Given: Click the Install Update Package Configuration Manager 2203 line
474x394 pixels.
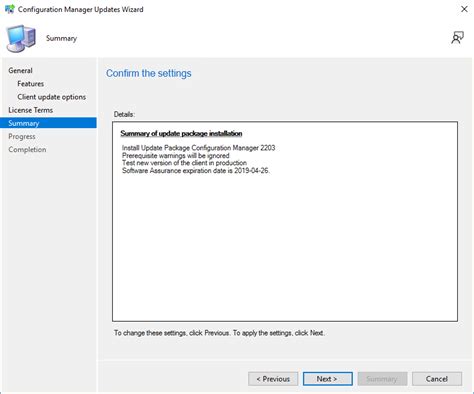Looking at the screenshot, I should 199,148.
